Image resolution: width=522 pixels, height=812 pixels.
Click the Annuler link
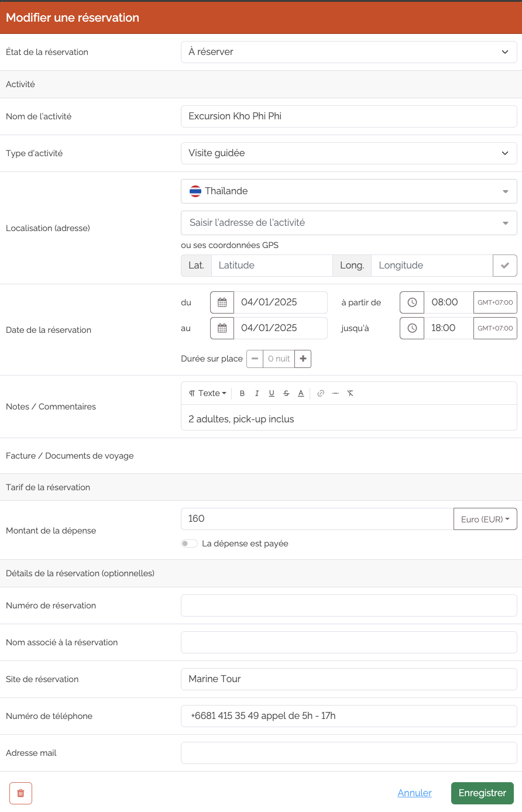tap(414, 793)
